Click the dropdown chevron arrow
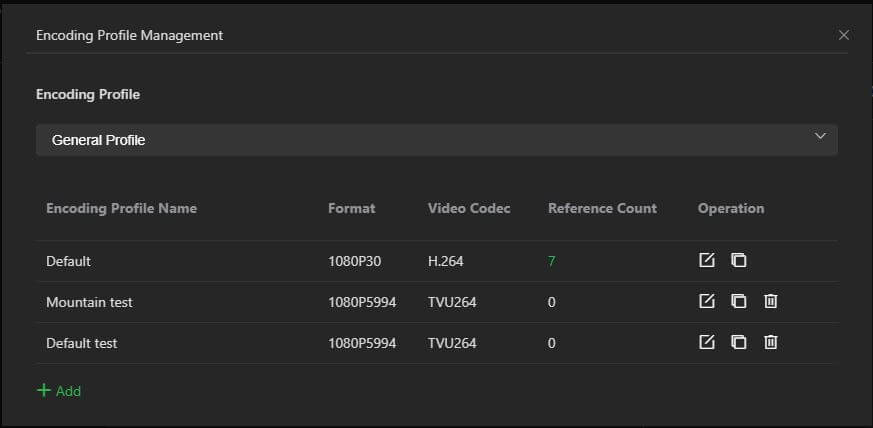The image size is (873, 428). (x=820, y=136)
